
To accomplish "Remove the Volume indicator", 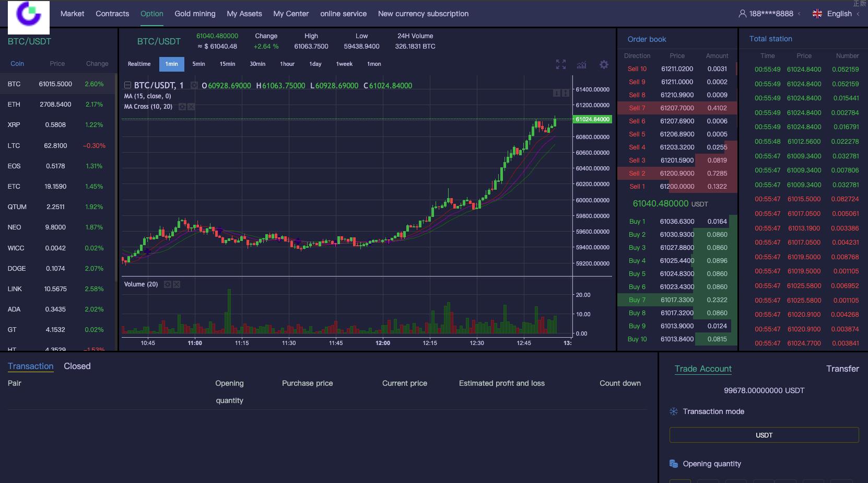I will (x=177, y=284).
